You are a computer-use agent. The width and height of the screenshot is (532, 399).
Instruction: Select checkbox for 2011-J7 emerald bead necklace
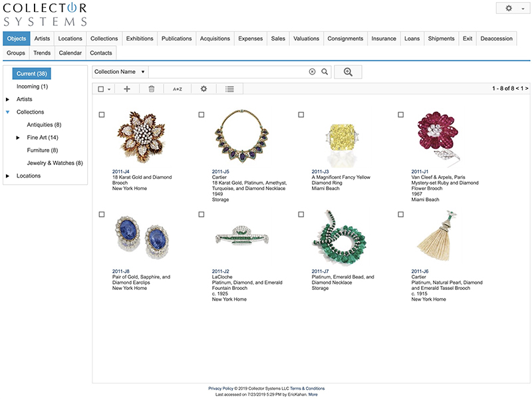(301, 214)
